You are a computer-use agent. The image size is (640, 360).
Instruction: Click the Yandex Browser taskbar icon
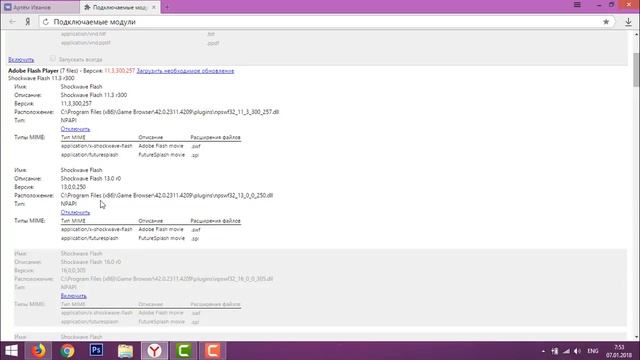(155, 351)
